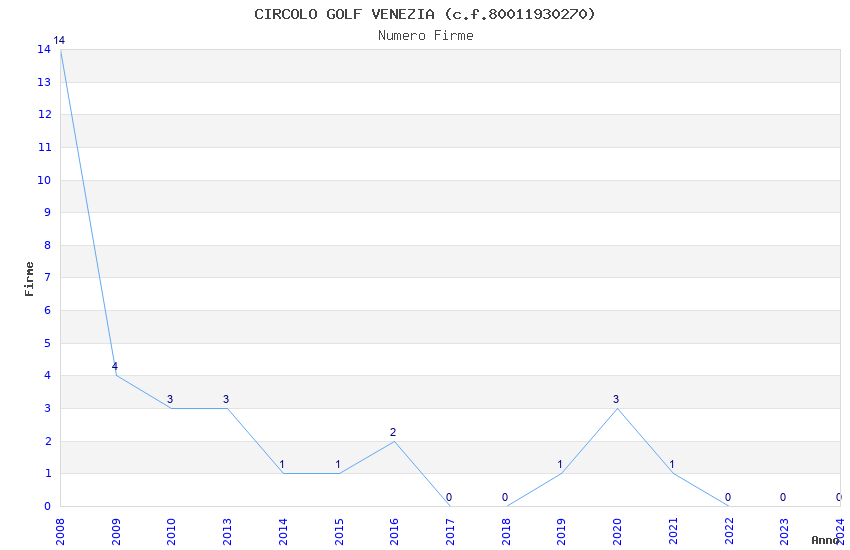Click data point label 3 for 2020
The image size is (850, 550).
[616, 399]
